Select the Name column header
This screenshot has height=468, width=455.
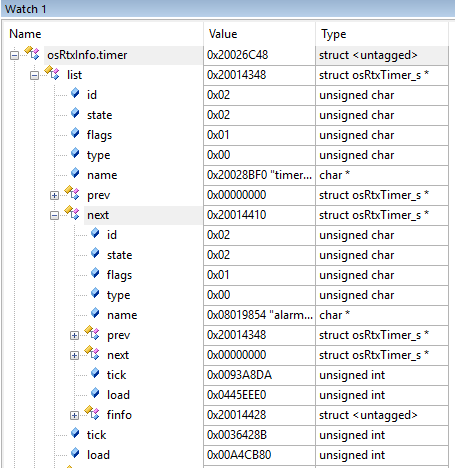tap(25, 34)
